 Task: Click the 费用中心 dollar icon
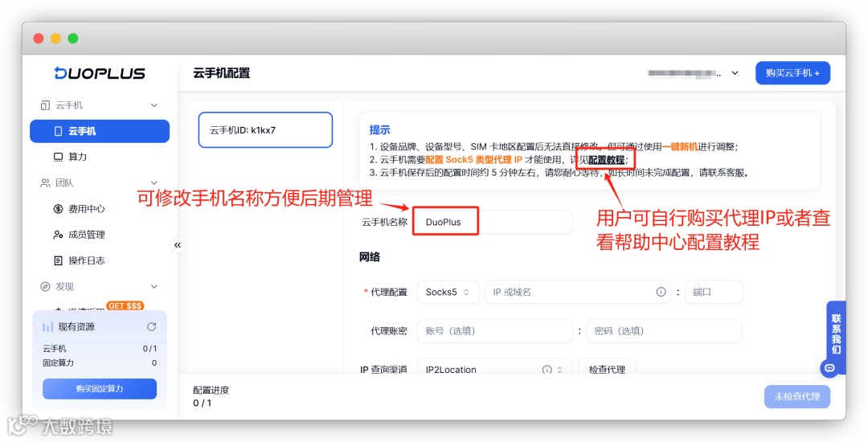[58, 209]
